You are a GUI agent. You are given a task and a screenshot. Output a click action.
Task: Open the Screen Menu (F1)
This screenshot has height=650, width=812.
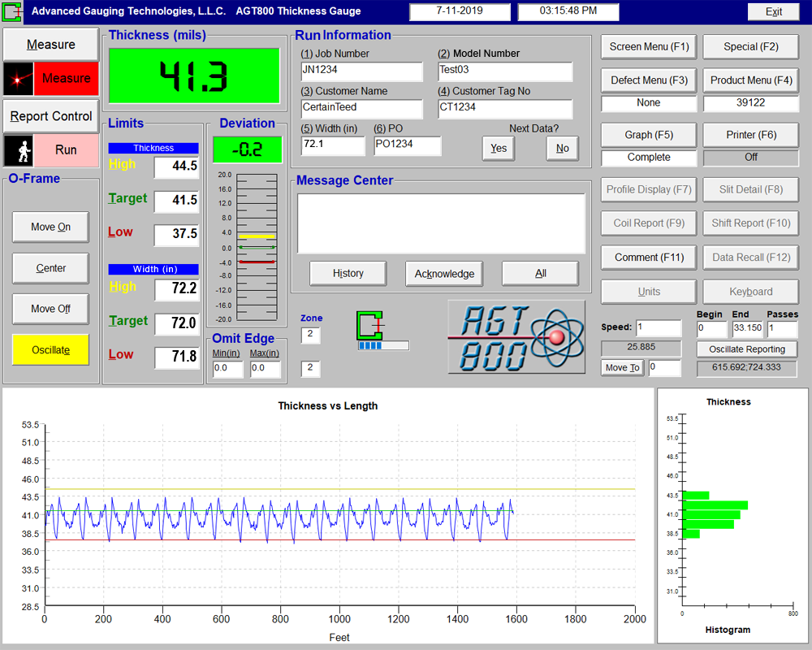point(649,46)
